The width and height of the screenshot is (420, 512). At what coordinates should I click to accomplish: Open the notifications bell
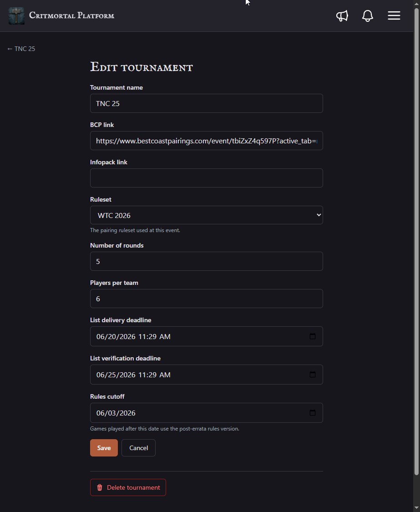[367, 15]
